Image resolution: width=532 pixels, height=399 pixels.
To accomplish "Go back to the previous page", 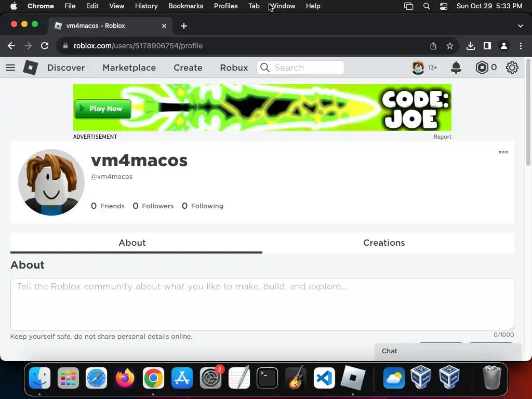I will point(11,46).
